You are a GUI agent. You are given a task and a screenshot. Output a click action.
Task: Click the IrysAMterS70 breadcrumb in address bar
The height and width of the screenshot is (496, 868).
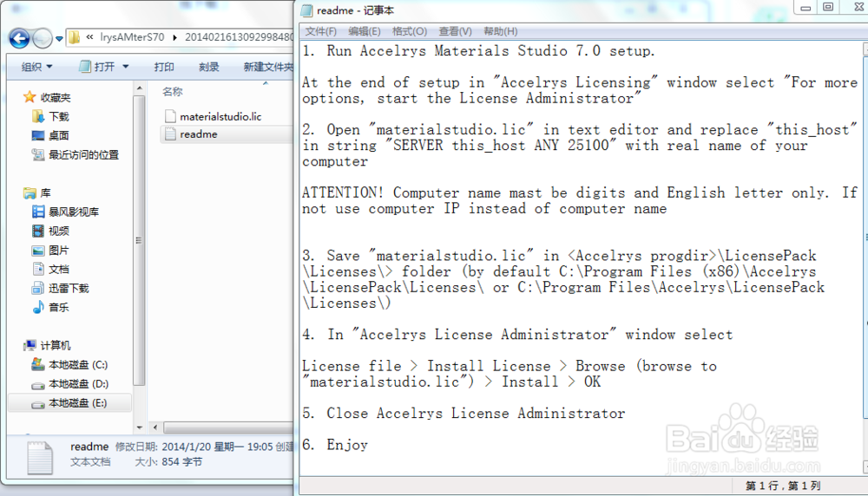[x=132, y=37]
